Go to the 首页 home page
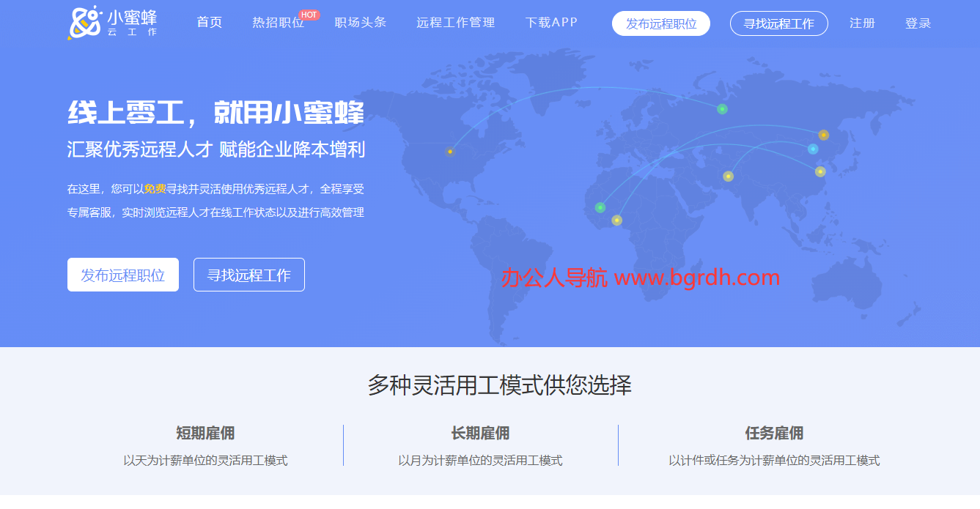This screenshot has width=980, height=509. pos(209,23)
